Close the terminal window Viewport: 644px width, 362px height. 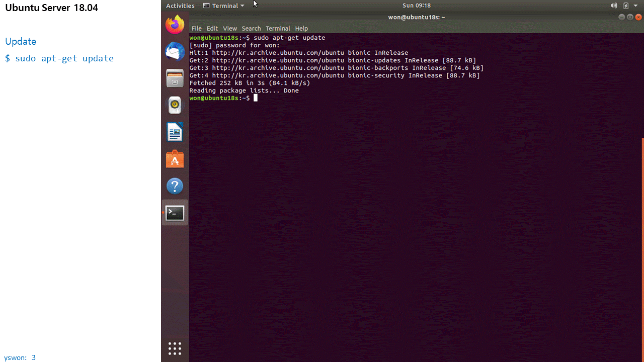(x=638, y=17)
